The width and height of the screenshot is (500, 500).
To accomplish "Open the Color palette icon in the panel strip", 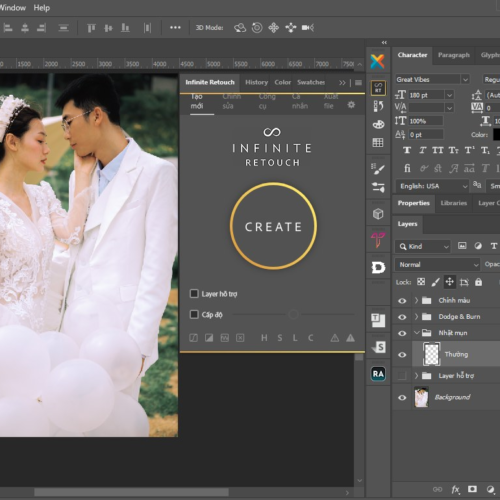I will click(x=378, y=125).
